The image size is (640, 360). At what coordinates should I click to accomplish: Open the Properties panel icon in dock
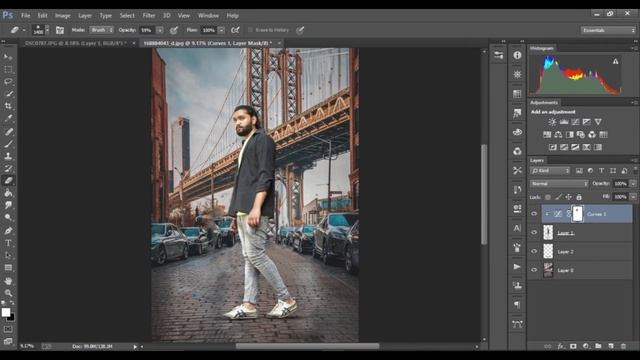tap(498, 55)
